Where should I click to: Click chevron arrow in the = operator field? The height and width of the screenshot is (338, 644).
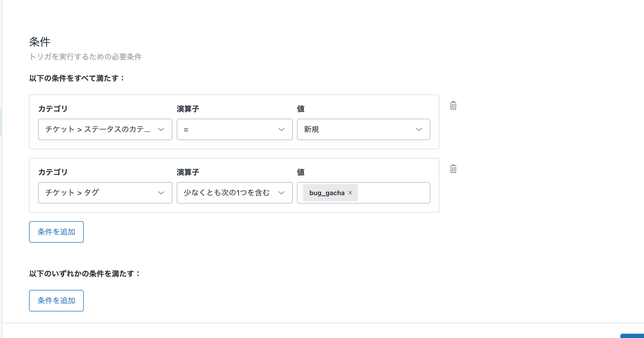coord(281,129)
